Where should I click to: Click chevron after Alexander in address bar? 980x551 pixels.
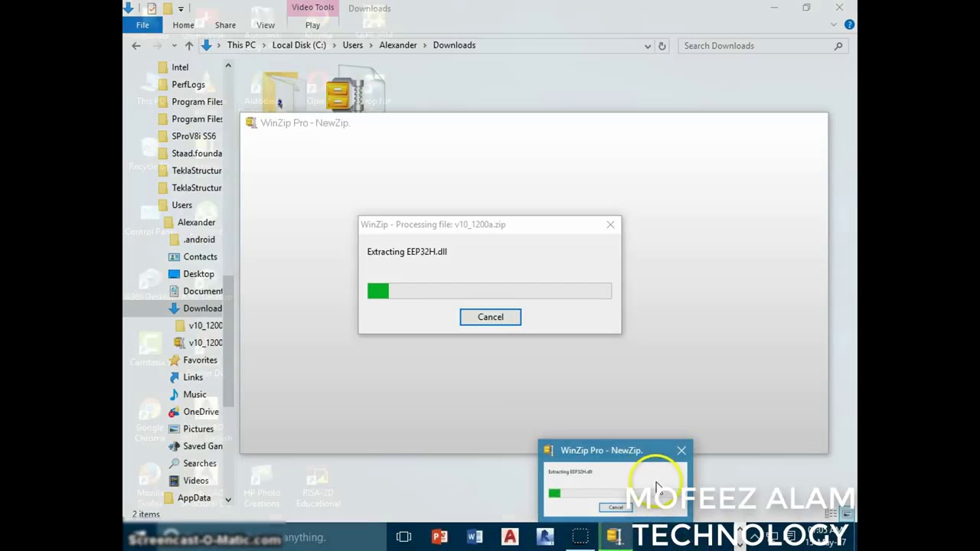tap(425, 45)
